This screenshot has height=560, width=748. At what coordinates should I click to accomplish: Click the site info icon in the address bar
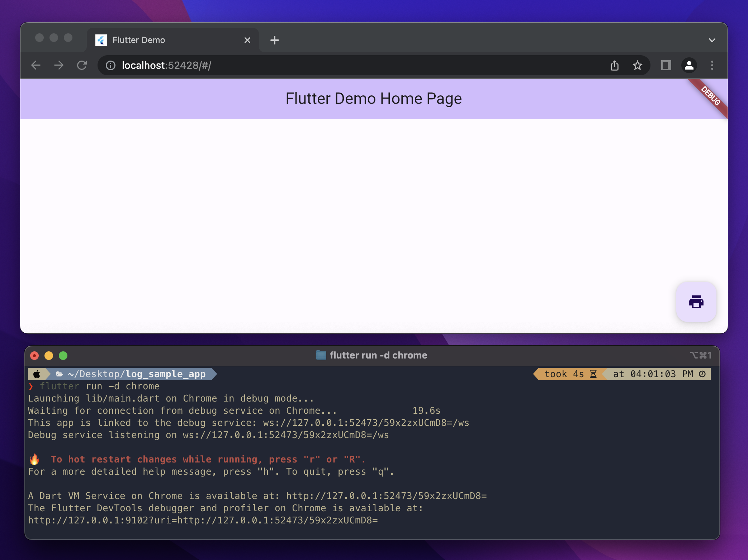point(110,65)
